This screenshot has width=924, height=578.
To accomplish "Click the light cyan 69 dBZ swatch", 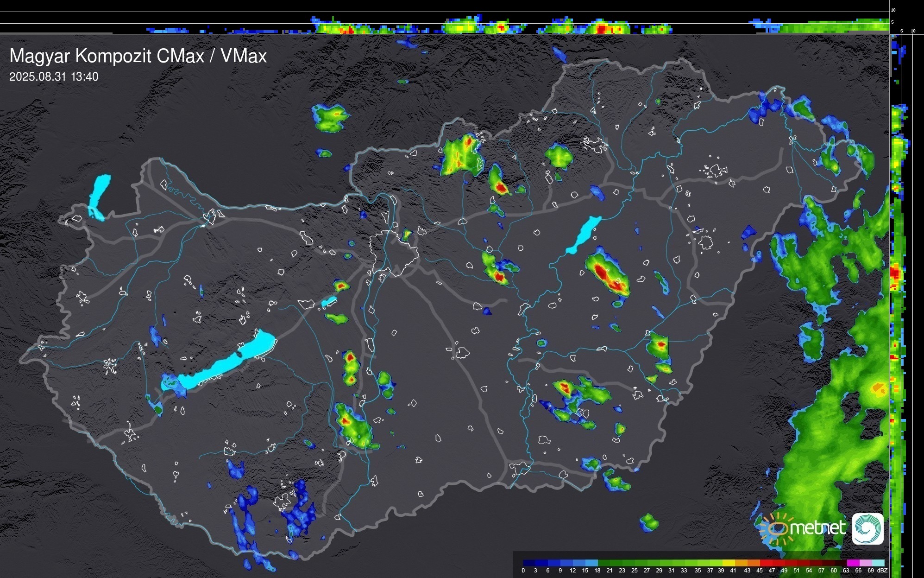I will click(x=878, y=563).
